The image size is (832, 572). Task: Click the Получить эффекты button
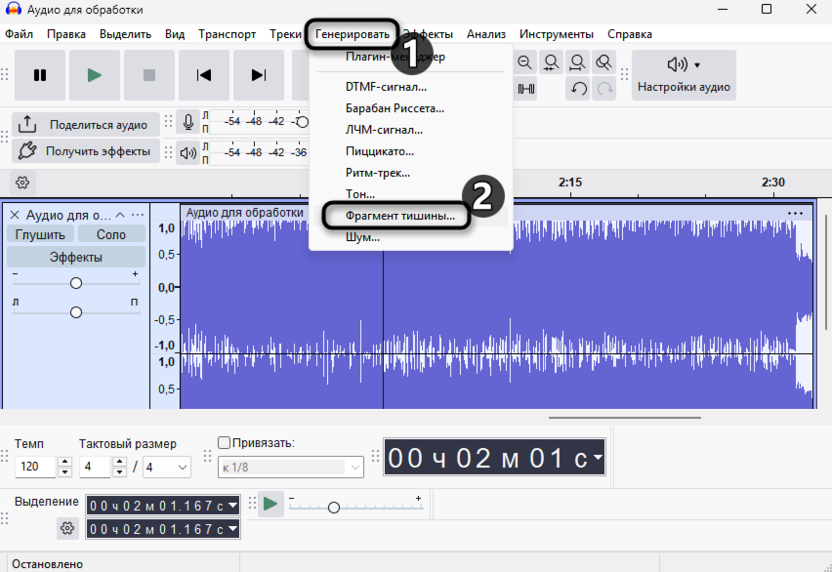click(x=86, y=151)
